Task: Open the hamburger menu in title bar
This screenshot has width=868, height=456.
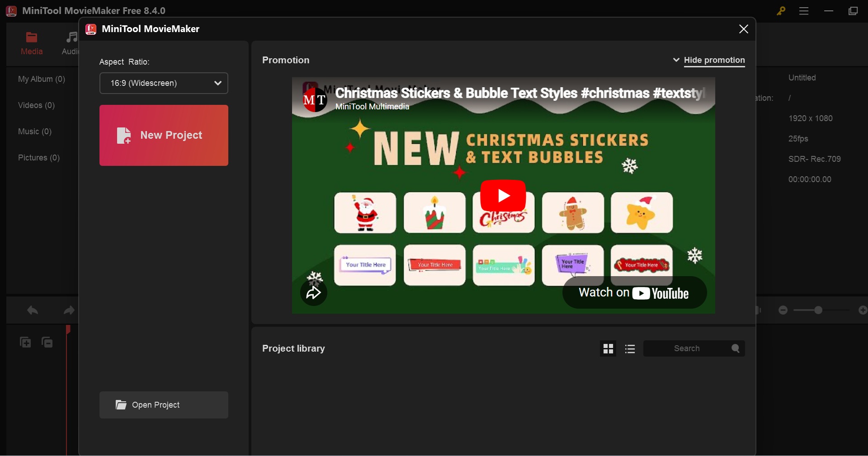Action: (x=804, y=11)
